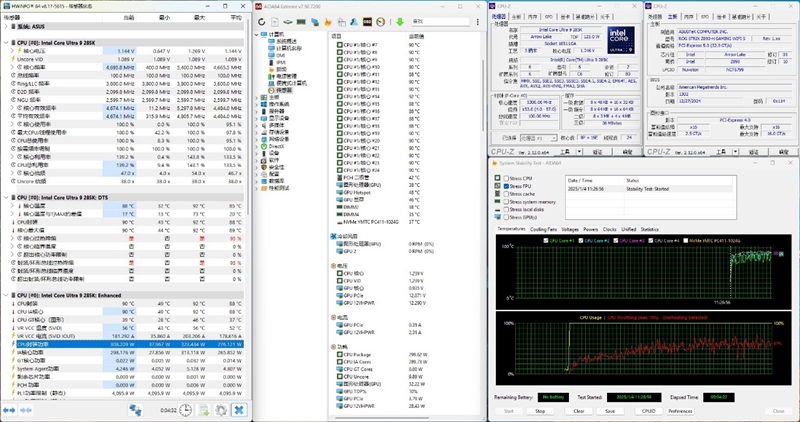The height and width of the screenshot is (422, 800).
Task: Switch to the Statistics tab
Action: point(649,230)
